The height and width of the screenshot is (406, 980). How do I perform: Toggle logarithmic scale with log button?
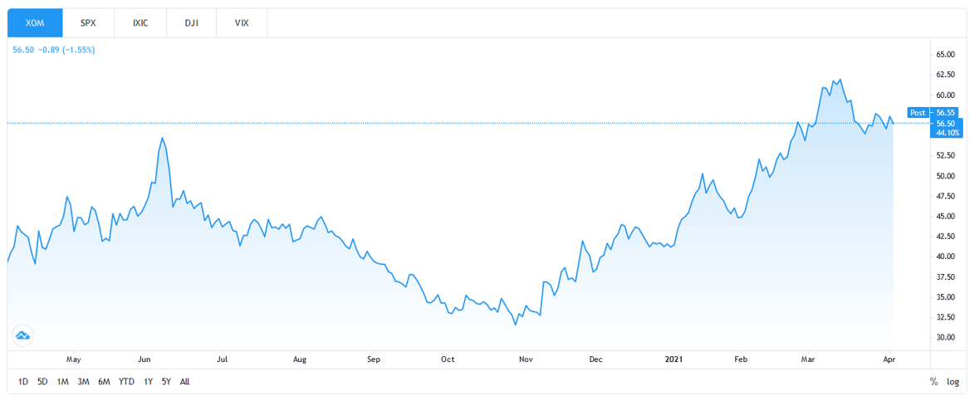[x=953, y=382]
